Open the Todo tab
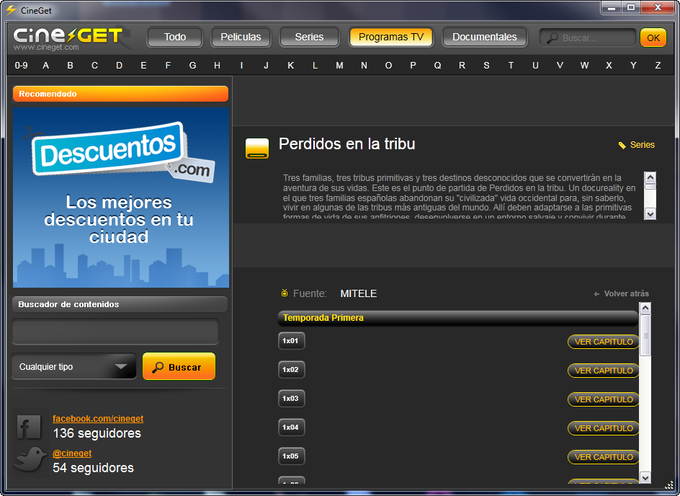The height and width of the screenshot is (496, 680). coord(175,37)
